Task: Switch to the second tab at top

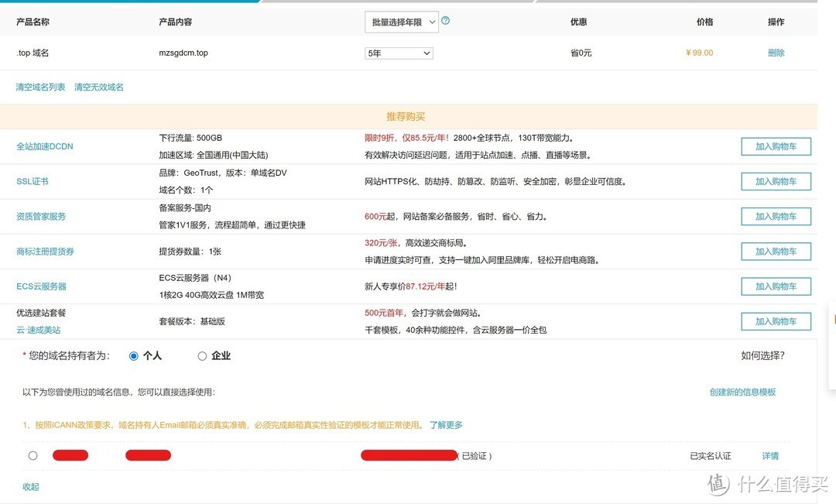Action: [x=395, y=3]
